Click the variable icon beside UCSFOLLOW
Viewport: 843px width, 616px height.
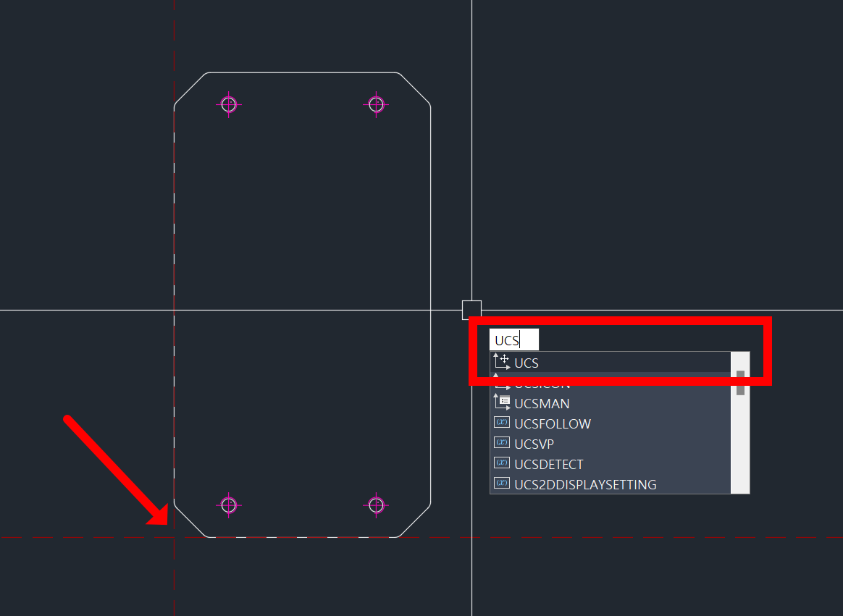(502, 423)
